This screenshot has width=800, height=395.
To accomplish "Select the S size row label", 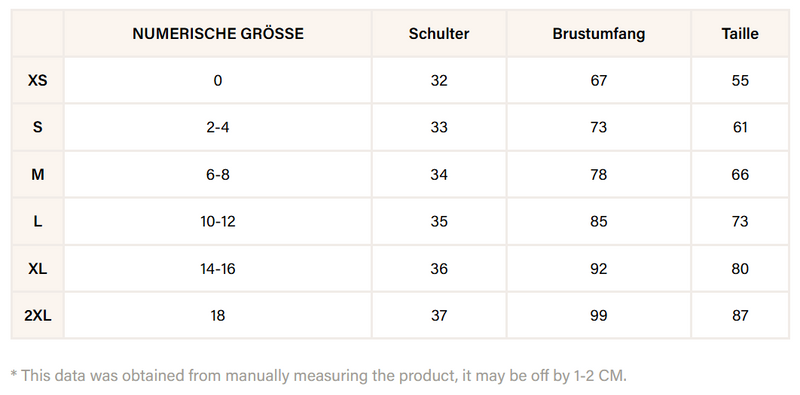I will [x=38, y=127].
